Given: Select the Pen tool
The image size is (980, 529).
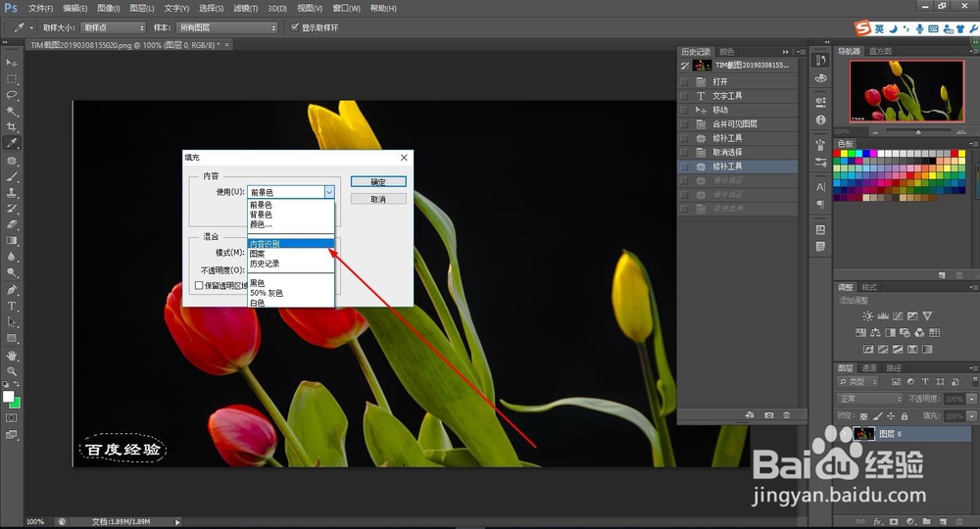Looking at the screenshot, I should tap(11, 290).
